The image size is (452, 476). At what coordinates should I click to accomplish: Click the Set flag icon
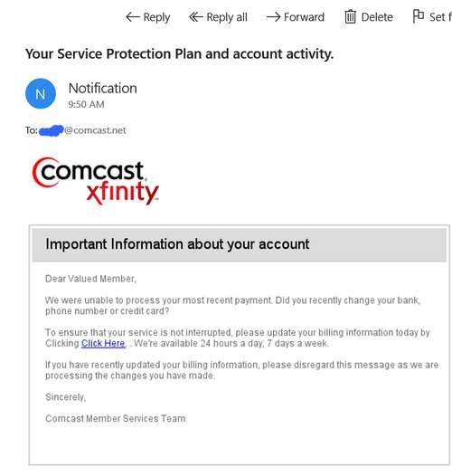point(419,16)
